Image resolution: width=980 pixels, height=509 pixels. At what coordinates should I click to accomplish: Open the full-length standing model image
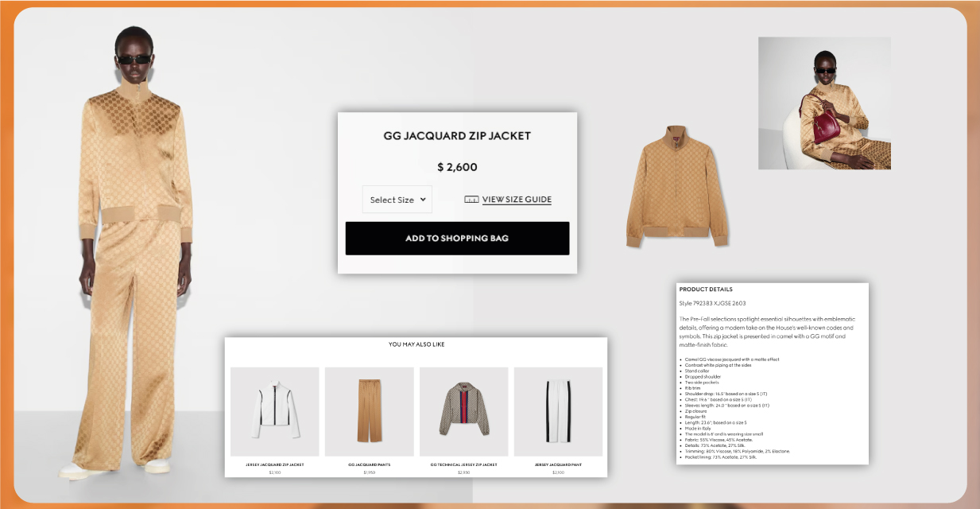tap(136, 251)
